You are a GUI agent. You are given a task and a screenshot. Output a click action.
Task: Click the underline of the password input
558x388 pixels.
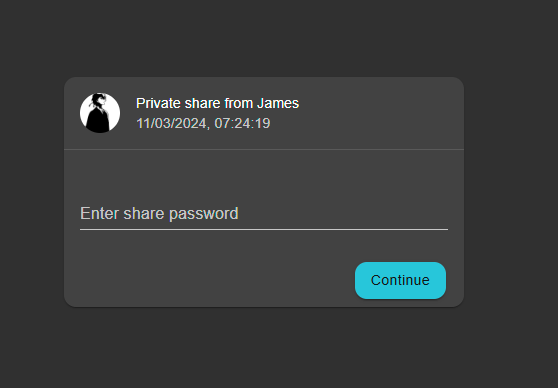coord(264,230)
